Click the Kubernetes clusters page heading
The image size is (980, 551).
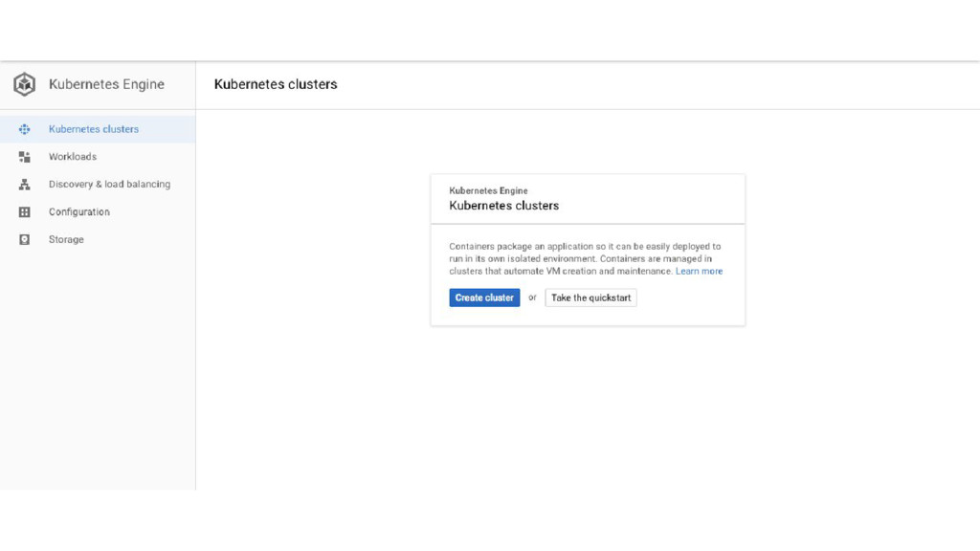276,84
